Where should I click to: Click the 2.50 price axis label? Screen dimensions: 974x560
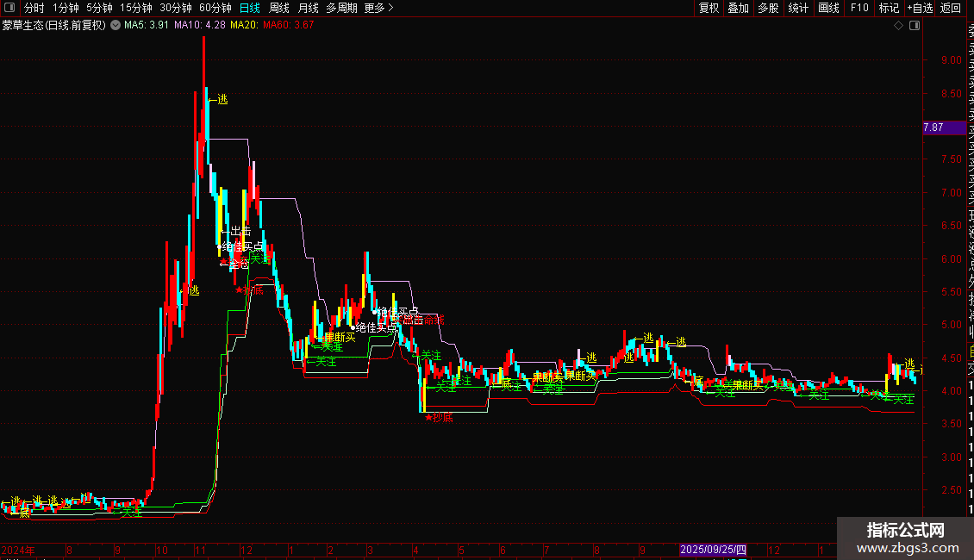(x=951, y=490)
